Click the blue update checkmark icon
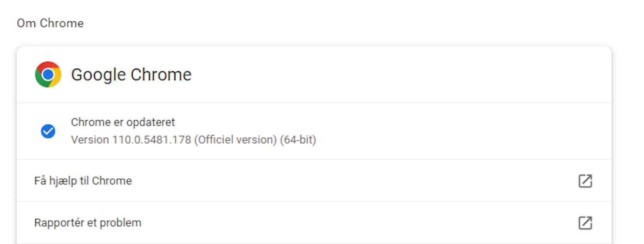644x244 pixels. click(x=48, y=131)
